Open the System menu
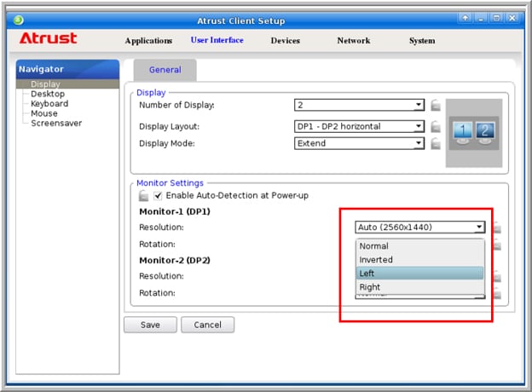 (422, 41)
